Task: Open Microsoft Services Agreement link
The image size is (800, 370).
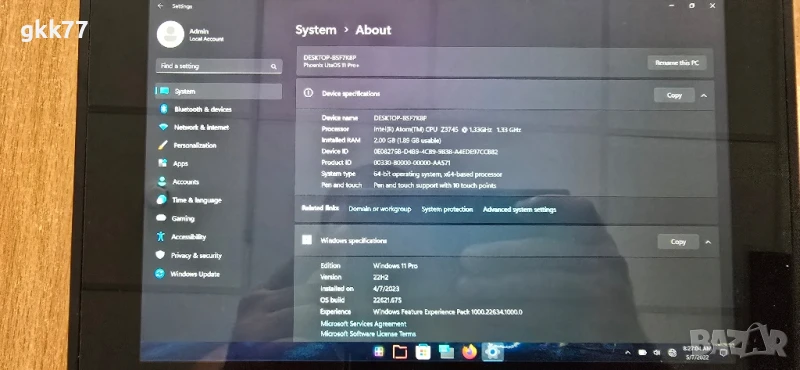Action: click(x=363, y=324)
